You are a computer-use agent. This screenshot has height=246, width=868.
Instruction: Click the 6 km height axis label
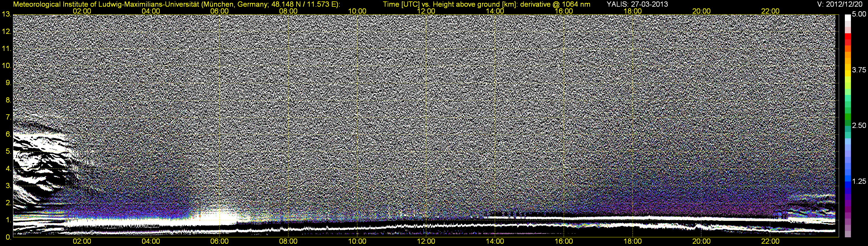(x=8, y=135)
